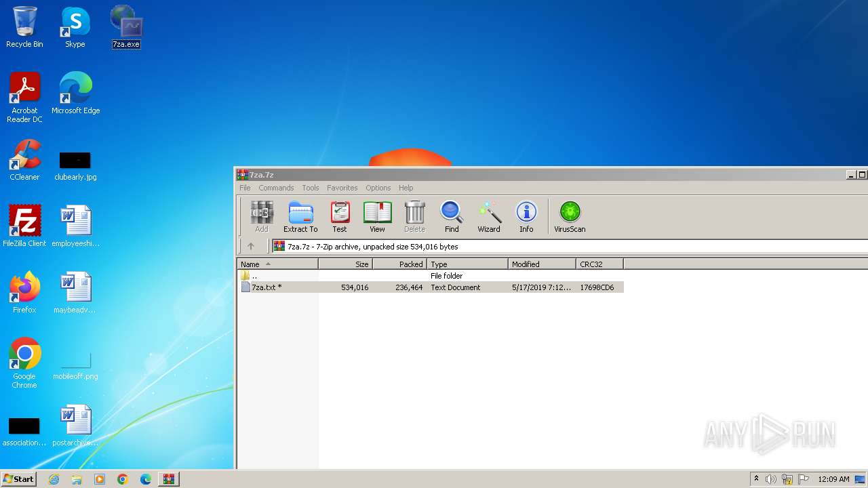Select the 7za.exe desktop icon
The height and width of the screenshot is (488, 868).
coord(126,27)
